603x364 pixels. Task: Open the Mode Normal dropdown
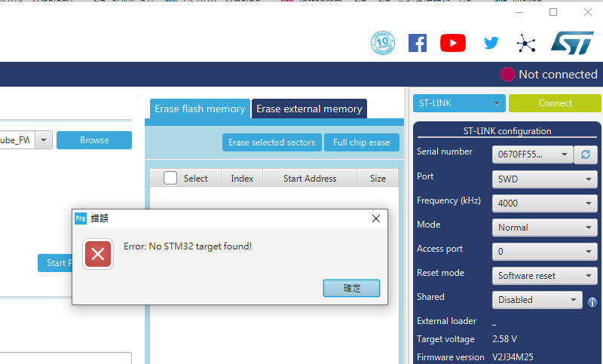coord(544,228)
